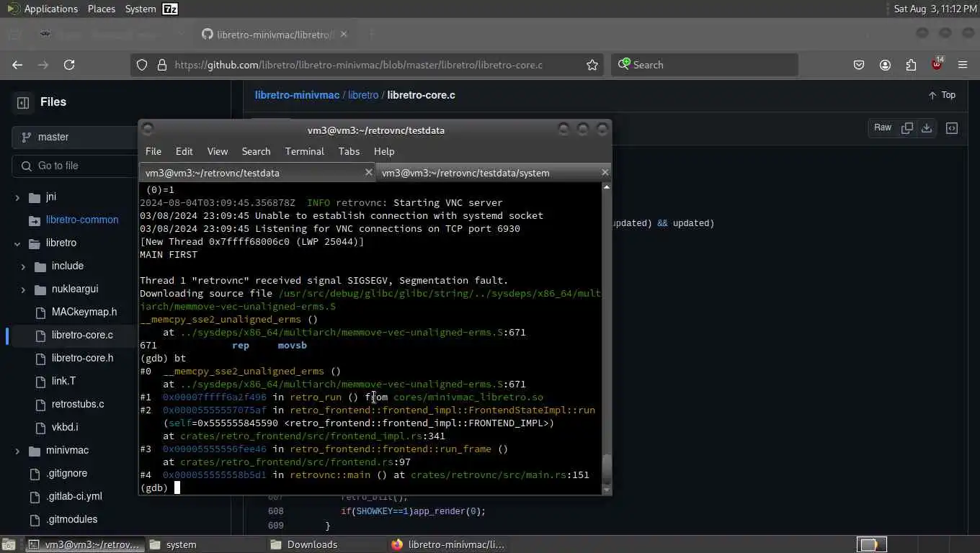This screenshot has width=980, height=553.
Task: Copy raw file contents icon
Action: [x=907, y=127]
